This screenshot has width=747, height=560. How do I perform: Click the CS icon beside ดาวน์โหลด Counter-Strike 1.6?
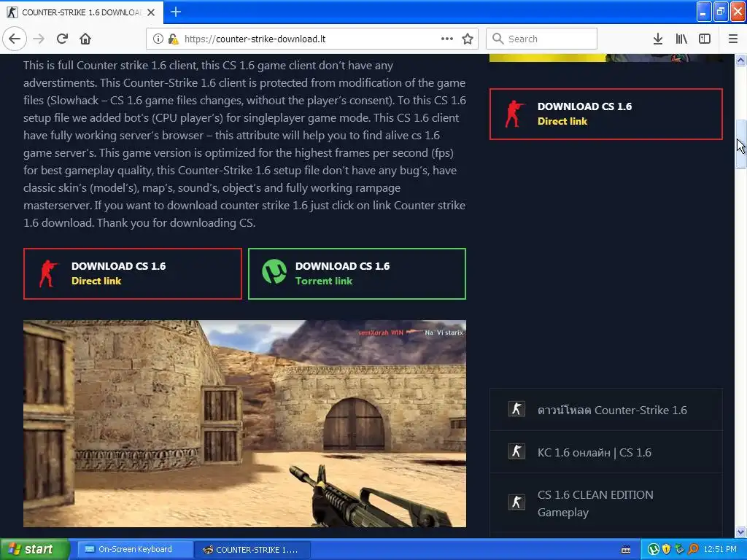516,409
